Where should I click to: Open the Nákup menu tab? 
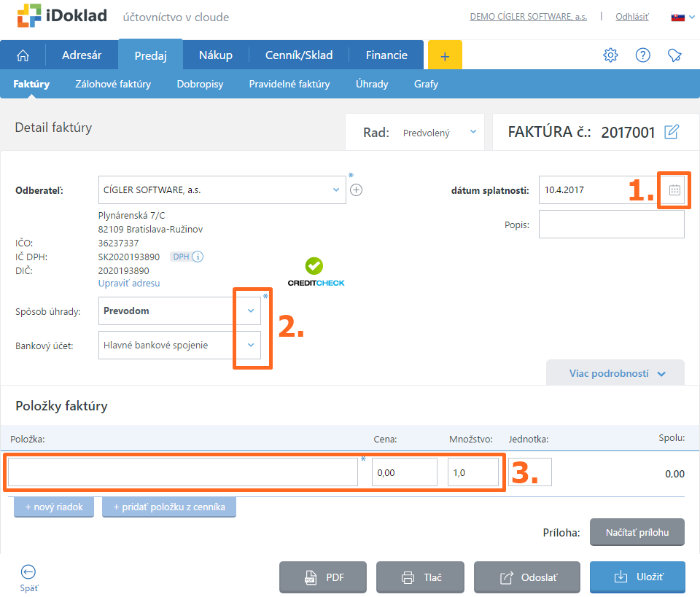pos(216,55)
